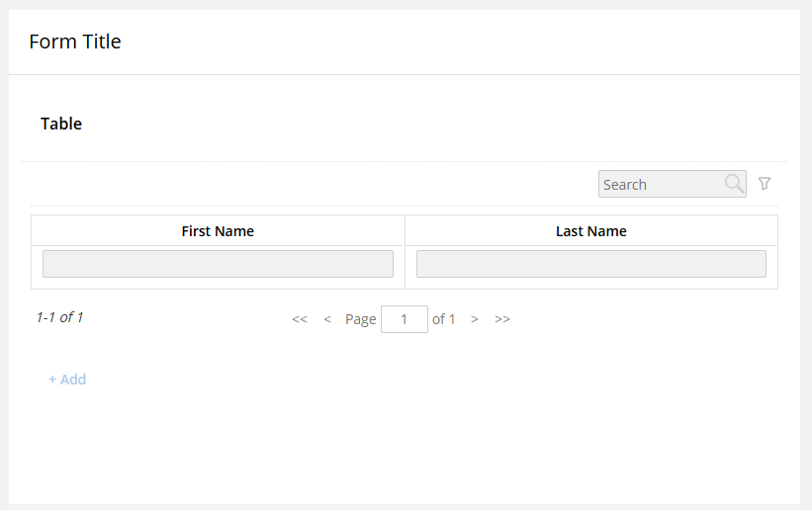Screen dimensions: 812x510
Task: Go to first page with << arrow
Action: coord(300,319)
